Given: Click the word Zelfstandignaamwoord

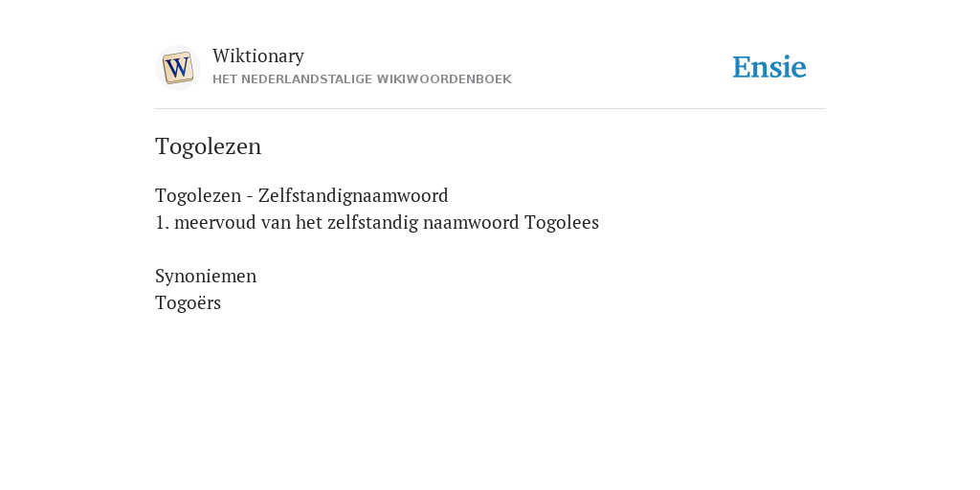Looking at the screenshot, I should tap(353, 195).
